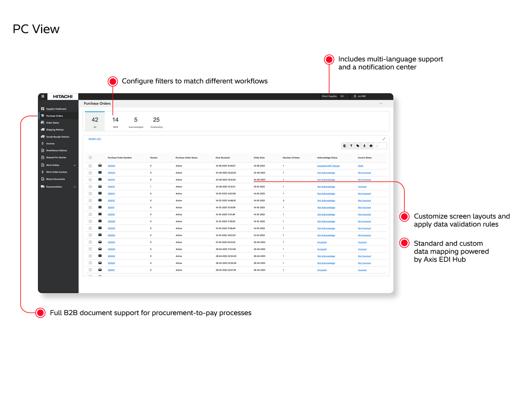Open the ms1688 user profile menu
This screenshot has width=532, height=399.
point(360,96)
